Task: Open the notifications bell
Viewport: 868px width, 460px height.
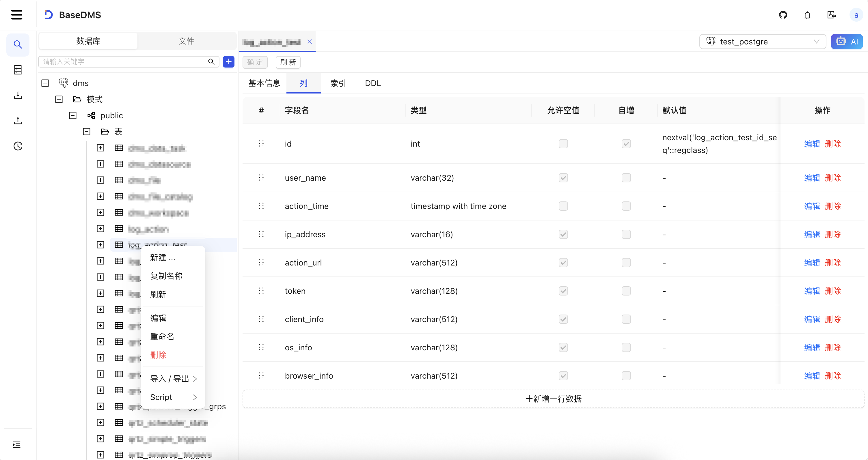Action: pos(807,15)
